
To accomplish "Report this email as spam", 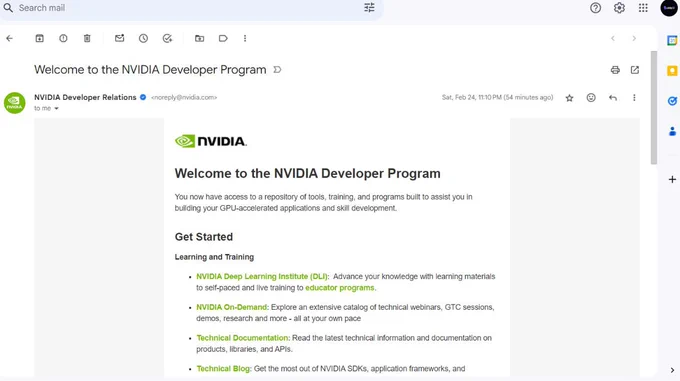I will click(x=63, y=39).
